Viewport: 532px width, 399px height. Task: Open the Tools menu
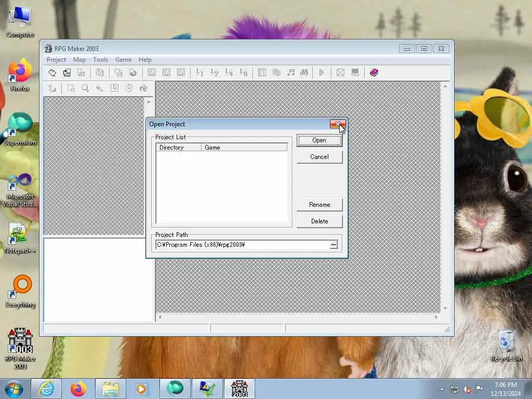[100, 60]
